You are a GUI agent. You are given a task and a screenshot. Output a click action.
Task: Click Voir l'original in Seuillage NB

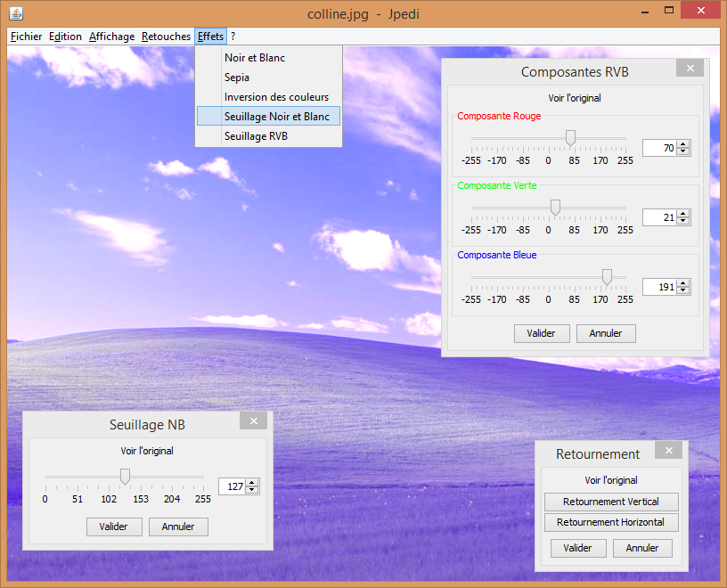pos(147,451)
